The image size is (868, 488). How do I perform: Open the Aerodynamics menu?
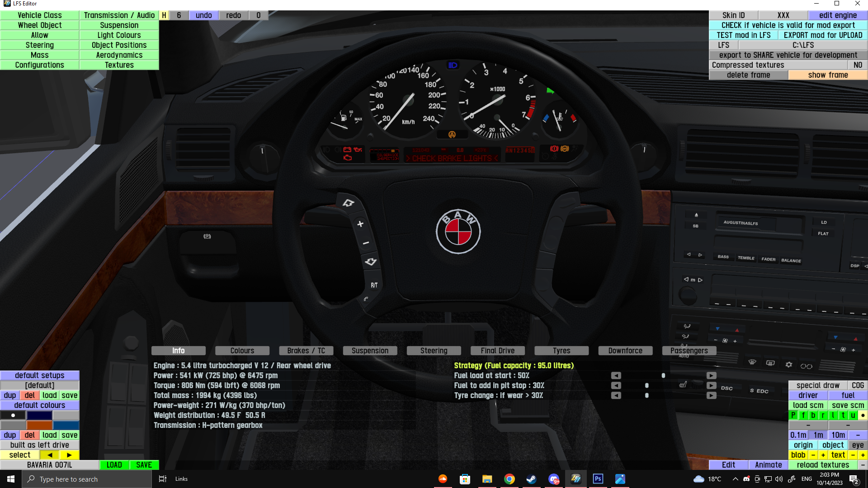click(x=119, y=55)
